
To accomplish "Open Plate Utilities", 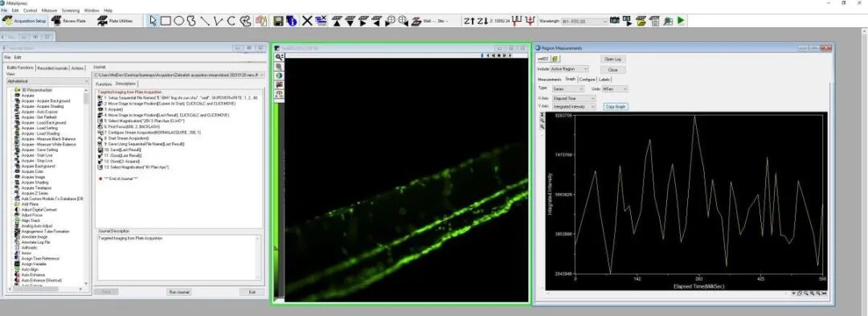I will pyautogui.click(x=116, y=21).
